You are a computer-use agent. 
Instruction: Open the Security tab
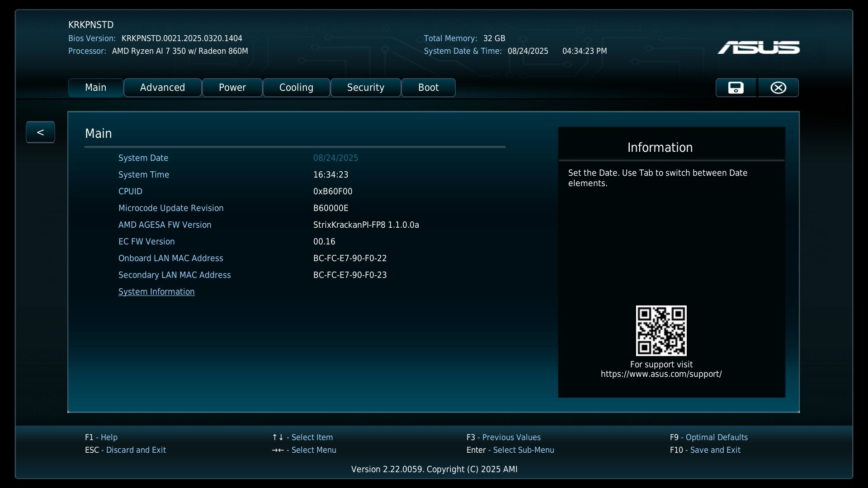point(365,88)
